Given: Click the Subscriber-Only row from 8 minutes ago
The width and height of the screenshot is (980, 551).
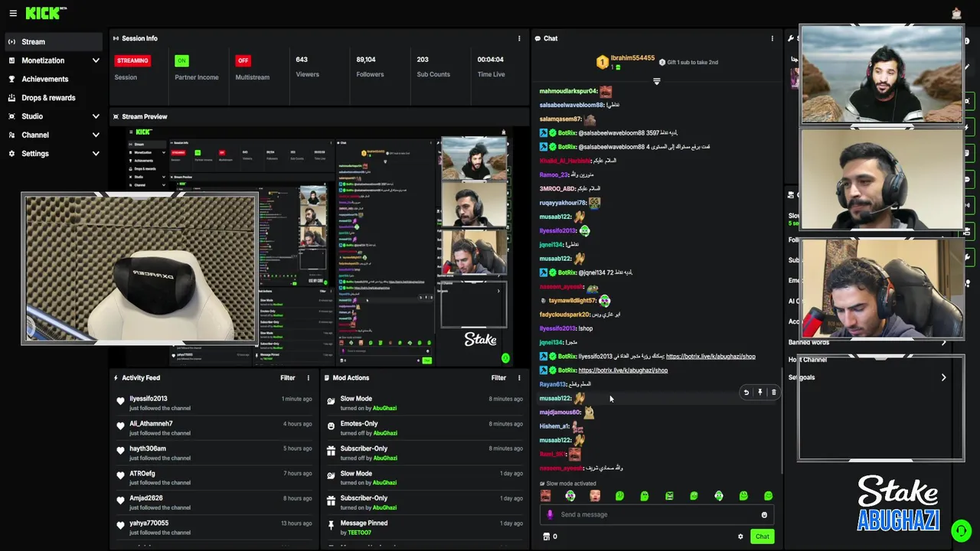Looking at the screenshot, I should (x=425, y=453).
